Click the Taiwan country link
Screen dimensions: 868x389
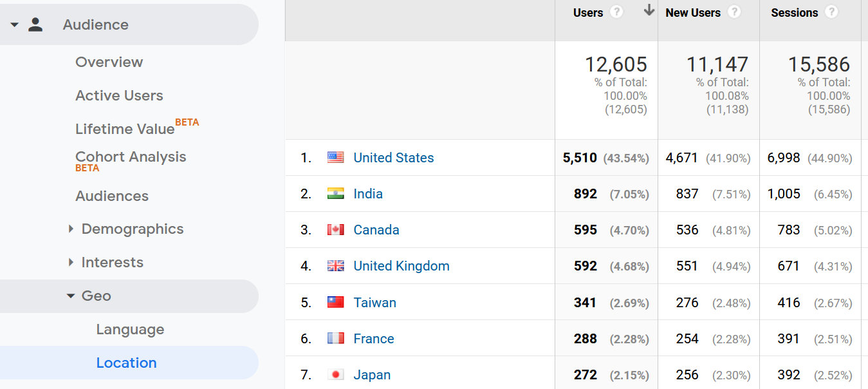pos(374,303)
